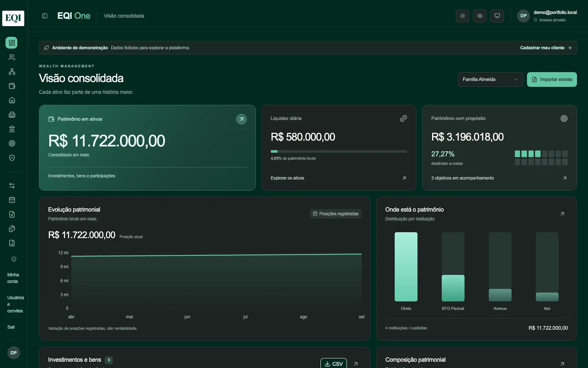This screenshot has height=368, width=588.
Task: Open the dashboard grid icon in sidebar
Action: pyautogui.click(x=12, y=43)
